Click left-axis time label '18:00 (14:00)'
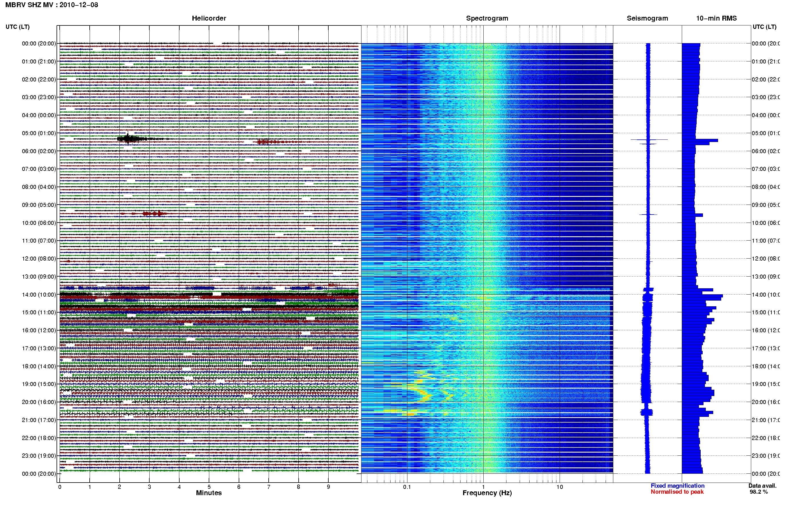The width and height of the screenshot is (812, 508). pos(39,366)
